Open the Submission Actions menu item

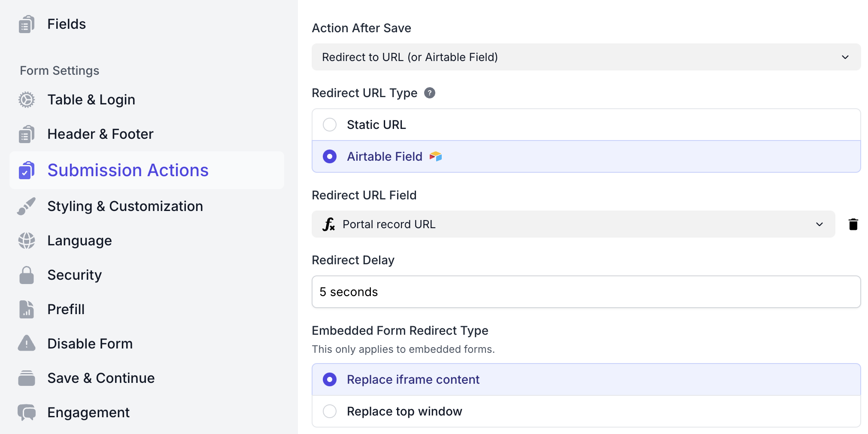pos(128,170)
